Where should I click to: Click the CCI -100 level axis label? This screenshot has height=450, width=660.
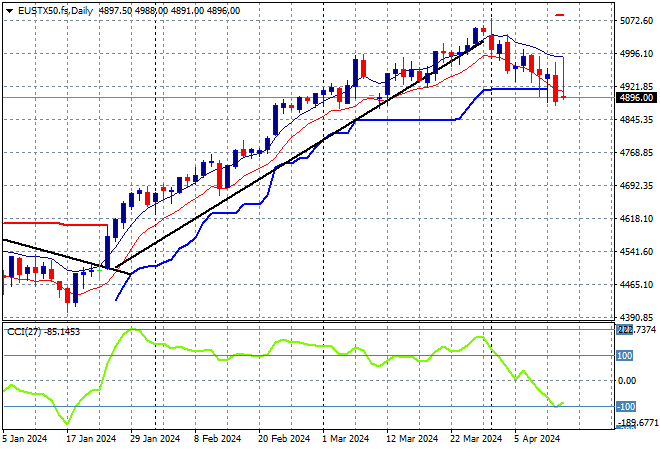[x=625, y=406]
